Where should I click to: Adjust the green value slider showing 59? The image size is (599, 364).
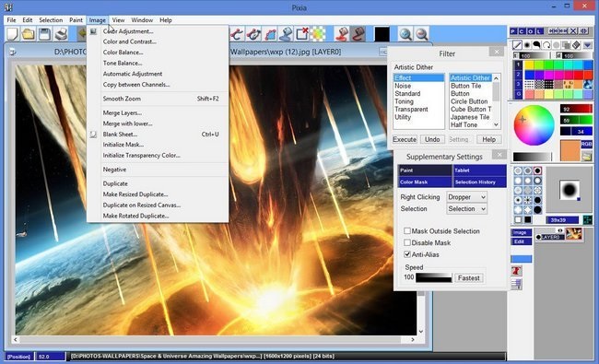pyautogui.click(x=576, y=121)
